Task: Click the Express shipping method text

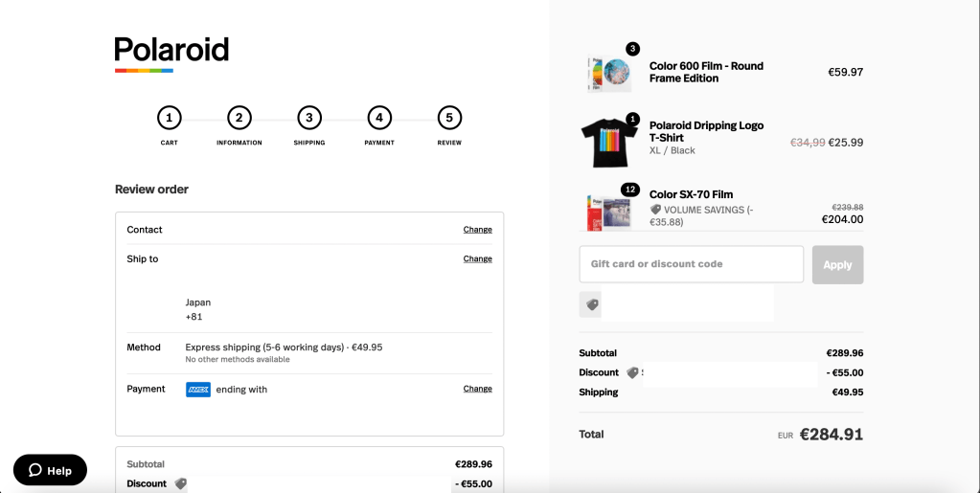Action: tap(284, 347)
